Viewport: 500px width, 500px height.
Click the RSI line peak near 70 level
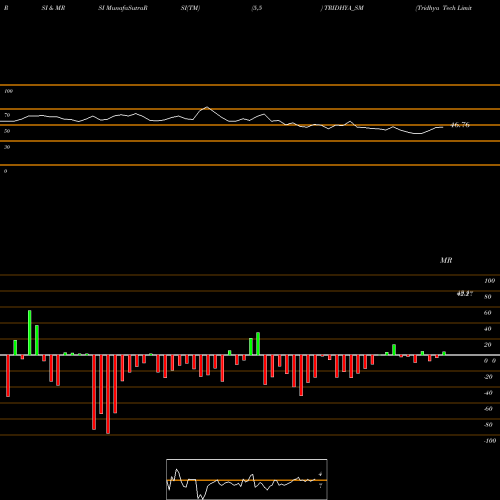pyautogui.click(x=207, y=107)
